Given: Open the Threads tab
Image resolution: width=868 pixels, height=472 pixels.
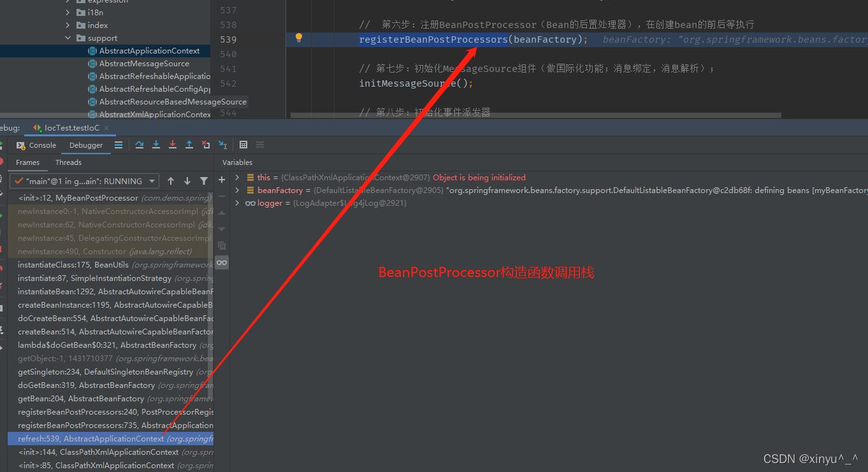Looking at the screenshot, I should [x=68, y=162].
